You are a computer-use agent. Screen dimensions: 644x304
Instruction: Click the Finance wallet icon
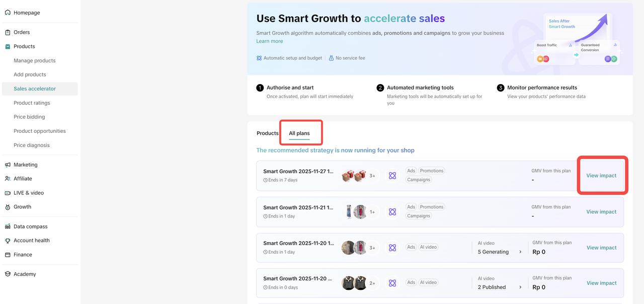click(8, 255)
